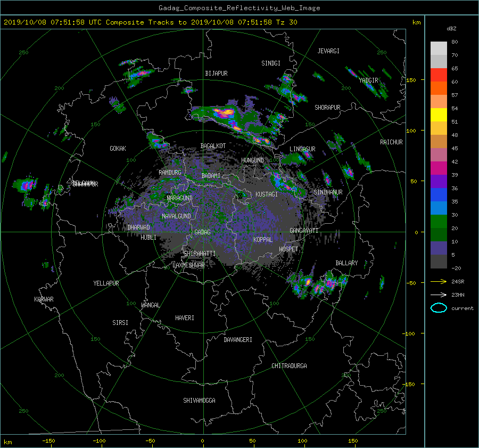Screen dimensions: 479x448
Task: Click the YELLAPUR city label
Action: point(106,283)
